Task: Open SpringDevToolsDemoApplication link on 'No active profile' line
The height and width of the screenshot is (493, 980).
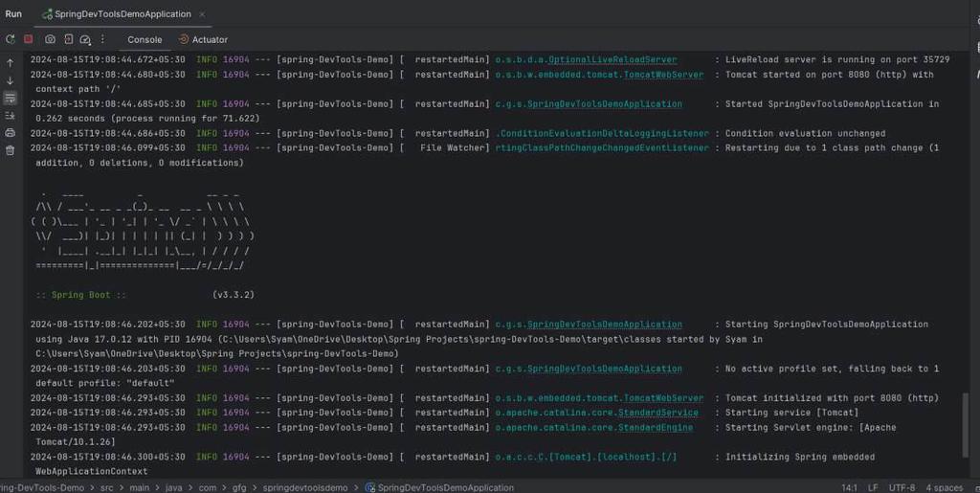Action: pyautogui.click(x=605, y=369)
